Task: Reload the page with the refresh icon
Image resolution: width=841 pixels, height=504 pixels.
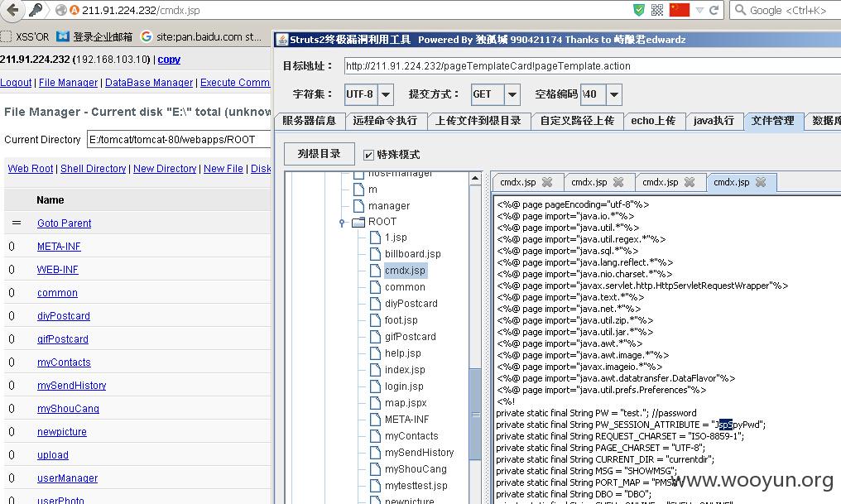Action: point(714,10)
